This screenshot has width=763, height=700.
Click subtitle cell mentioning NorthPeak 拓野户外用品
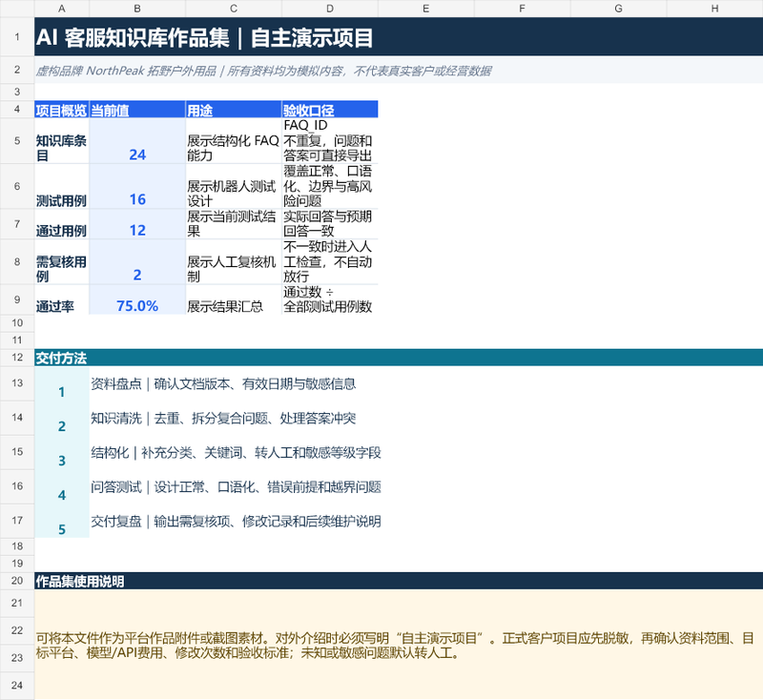tap(399, 70)
